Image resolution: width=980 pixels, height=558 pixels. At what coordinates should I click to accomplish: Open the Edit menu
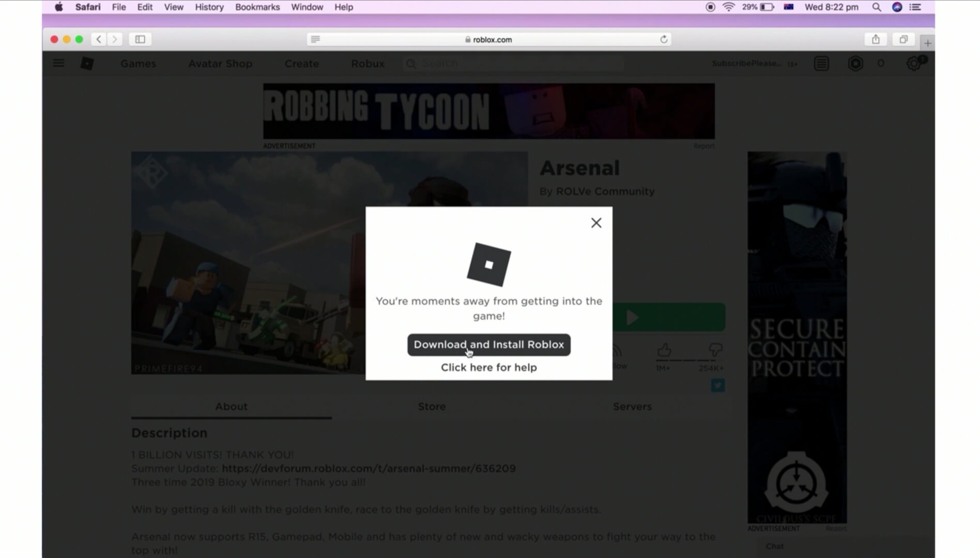[145, 7]
